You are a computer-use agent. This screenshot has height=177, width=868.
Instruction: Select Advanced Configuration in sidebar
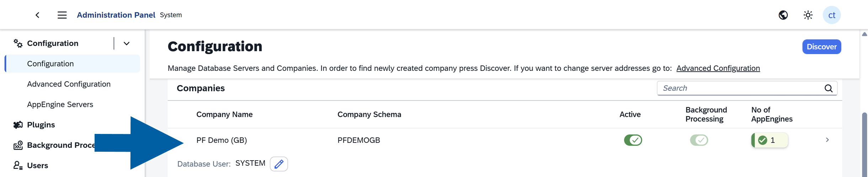[69, 84]
